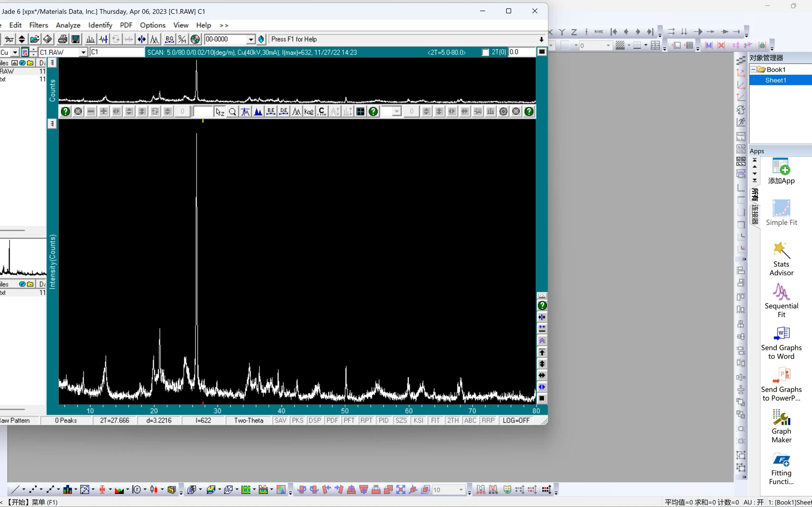Toggle the PDF overlay status button

[x=332, y=420]
